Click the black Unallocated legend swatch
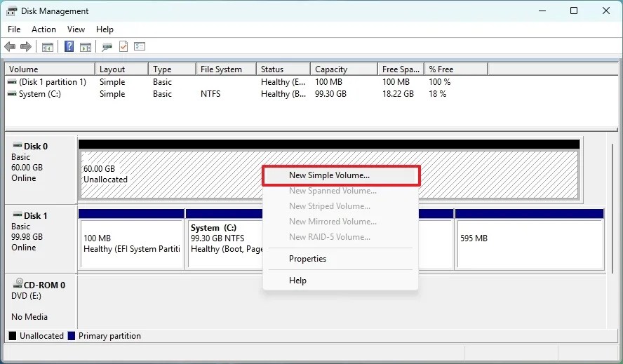The image size is (623, 364). click(13, 336)
